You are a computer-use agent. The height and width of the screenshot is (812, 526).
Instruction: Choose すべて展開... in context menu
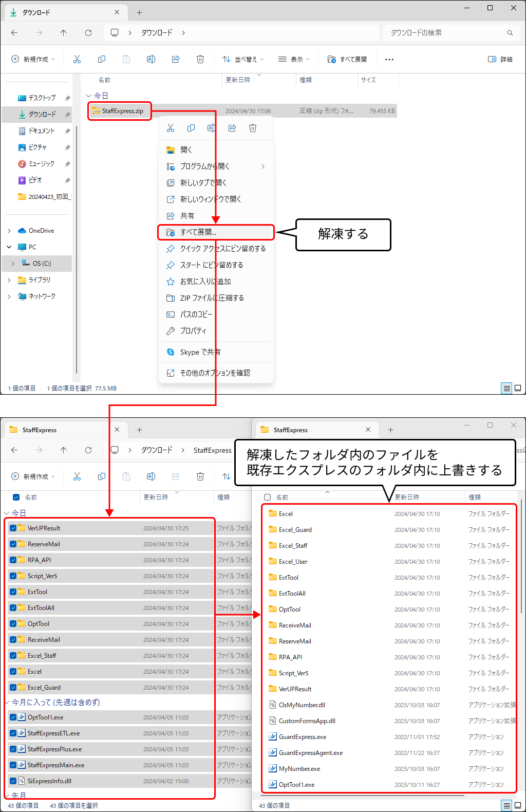tap(216, 232)
